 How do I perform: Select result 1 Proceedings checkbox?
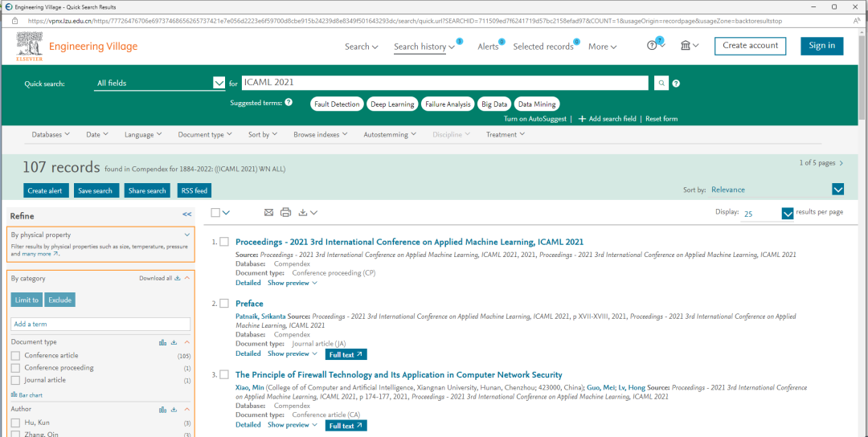(x=224, y=242)
